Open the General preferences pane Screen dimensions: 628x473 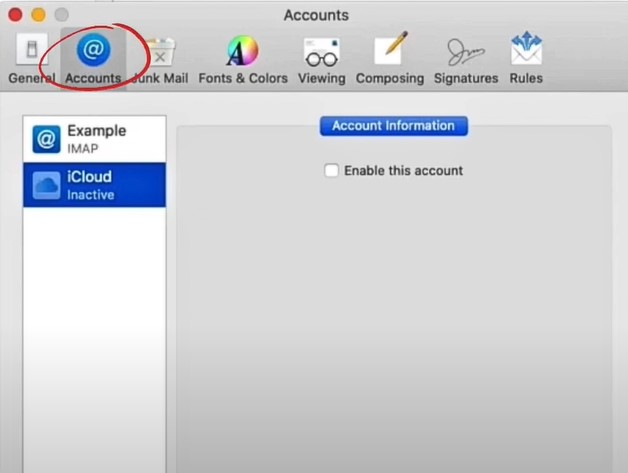pos(31,58)
